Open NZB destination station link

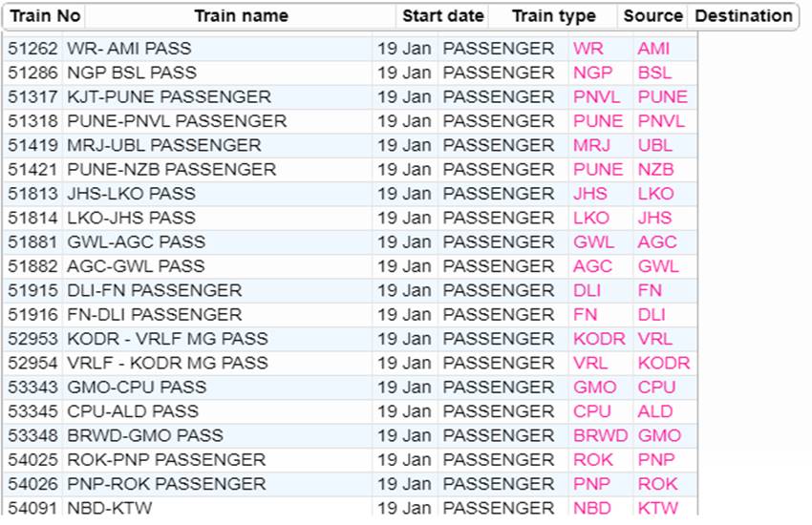point(655,170)
